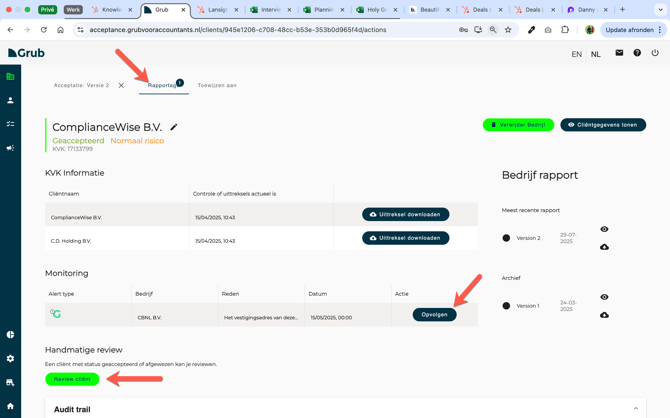This screenshot has width=670, height=418.
Task: Switch to Lansigt browser tab
Action: (217, 9)
